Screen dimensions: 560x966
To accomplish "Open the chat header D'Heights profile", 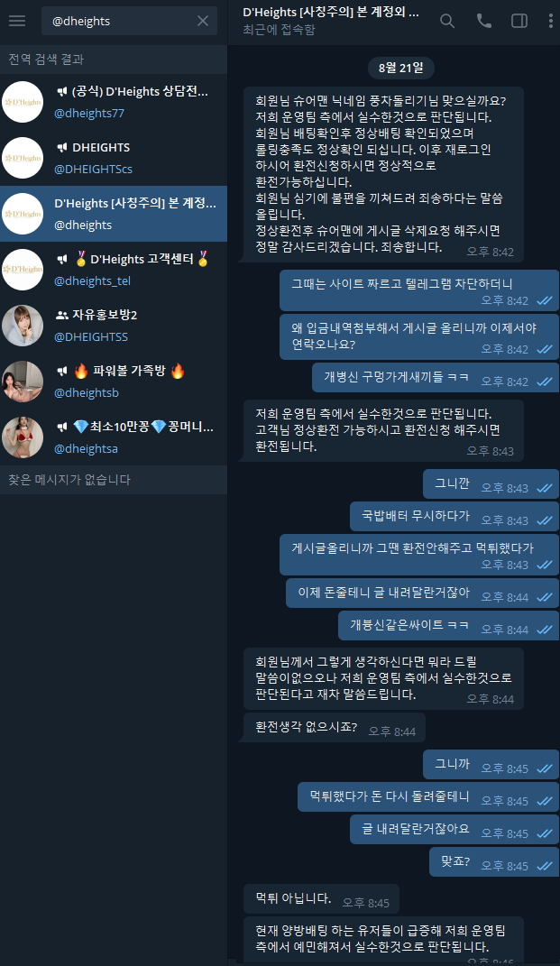I will tap(331, 21).
